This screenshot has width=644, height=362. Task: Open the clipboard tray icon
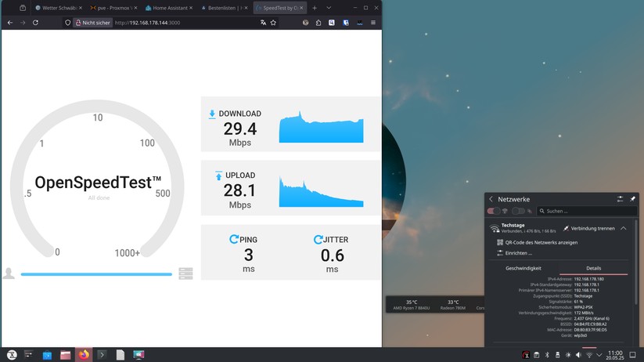click(x=536, y=355)
